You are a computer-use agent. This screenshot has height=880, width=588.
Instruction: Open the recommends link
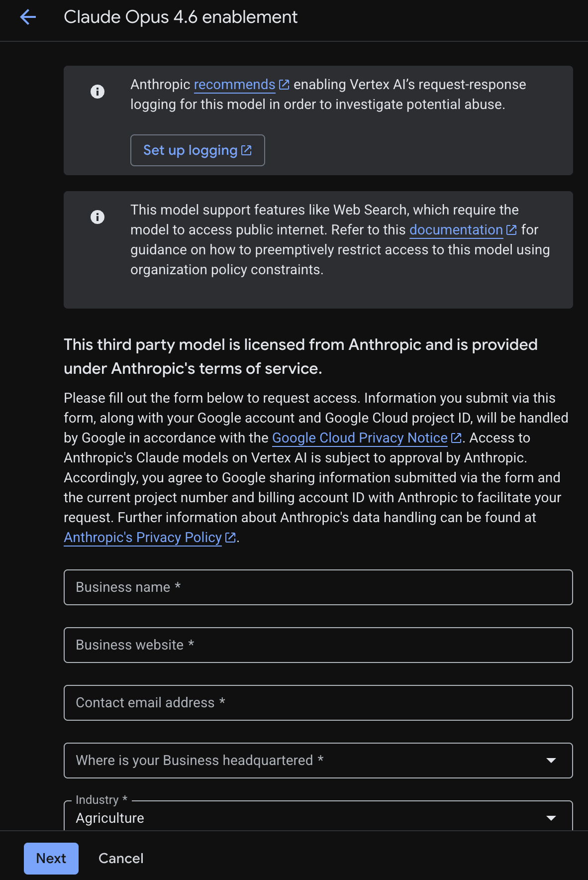click(x=234, y=85)
